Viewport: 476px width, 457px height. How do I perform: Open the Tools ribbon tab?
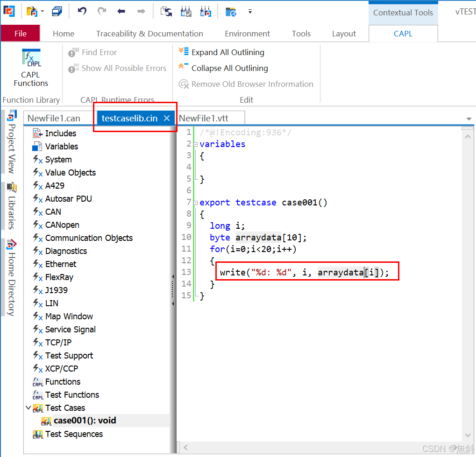(301, 34)
